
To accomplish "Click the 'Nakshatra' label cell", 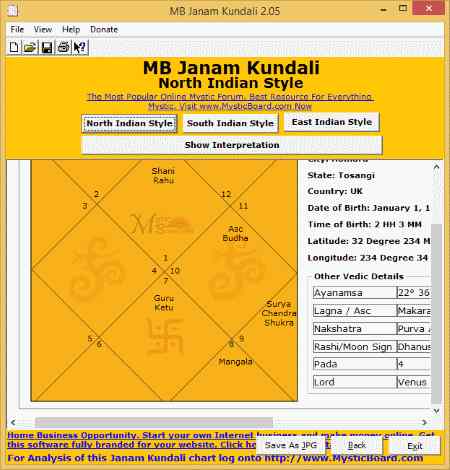I will point(354,329).
